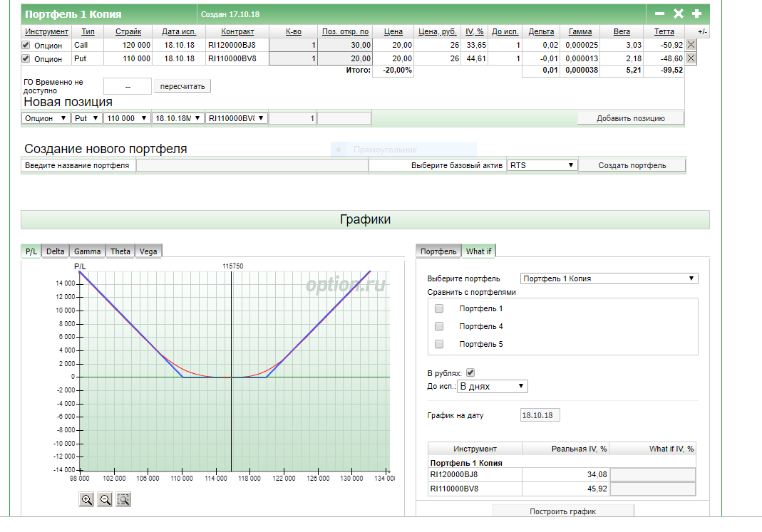Open the Выберите портфель dropdown
Screen dimensions: 762x532
(609, 278)
